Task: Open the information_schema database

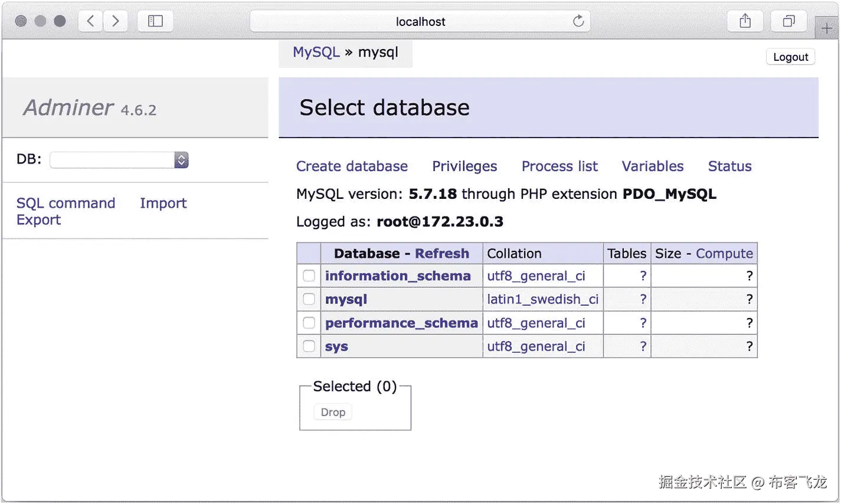Action: point(398,276)
